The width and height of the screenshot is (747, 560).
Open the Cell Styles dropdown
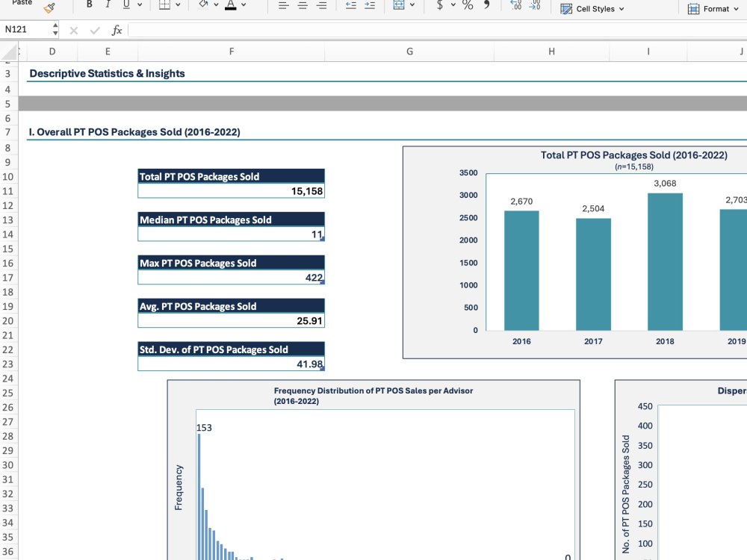(592, 8)
